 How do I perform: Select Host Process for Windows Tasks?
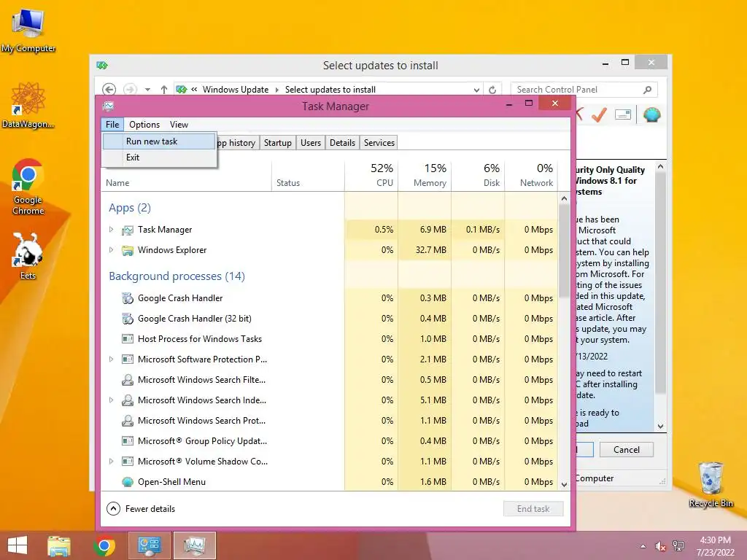(329, 339)
